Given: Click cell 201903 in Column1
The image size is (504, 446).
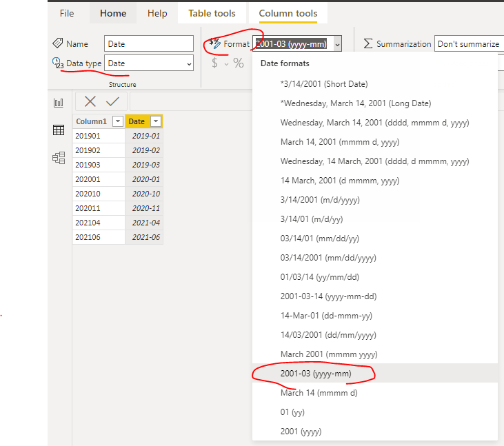Looking at the screenshot, I should (99, 165).
